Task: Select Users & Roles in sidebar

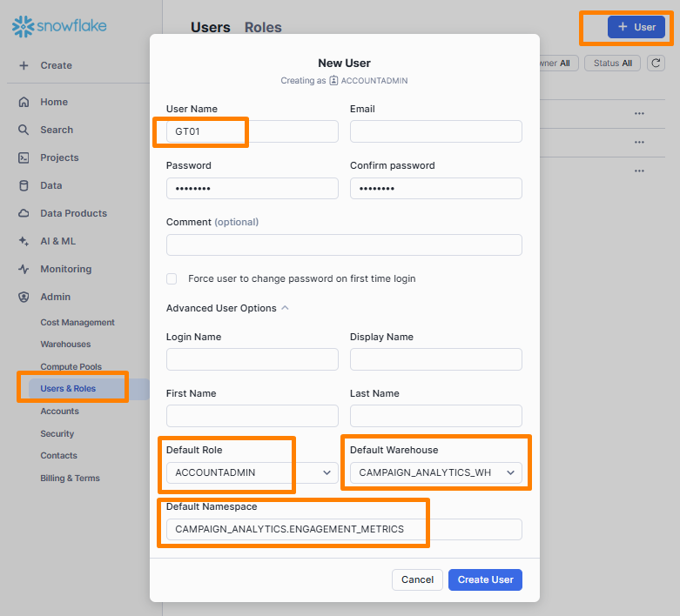Action: (x=89, y=389)
